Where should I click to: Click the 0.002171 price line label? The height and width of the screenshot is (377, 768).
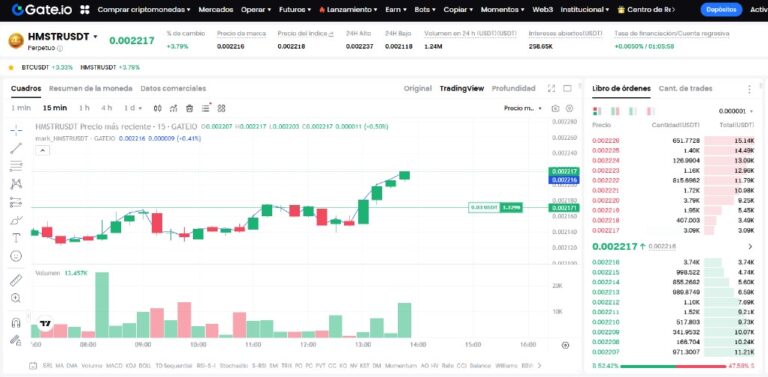564,208
